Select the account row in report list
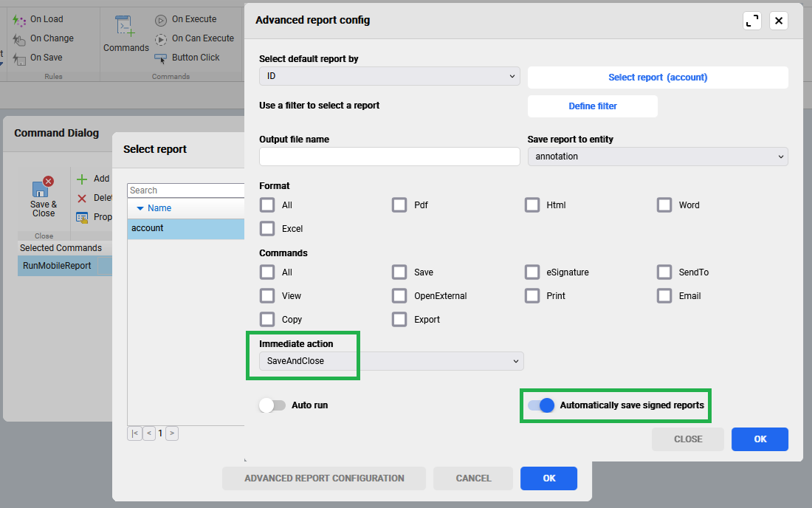The width and height of the screenshot is (812, 508). [185, 229]
